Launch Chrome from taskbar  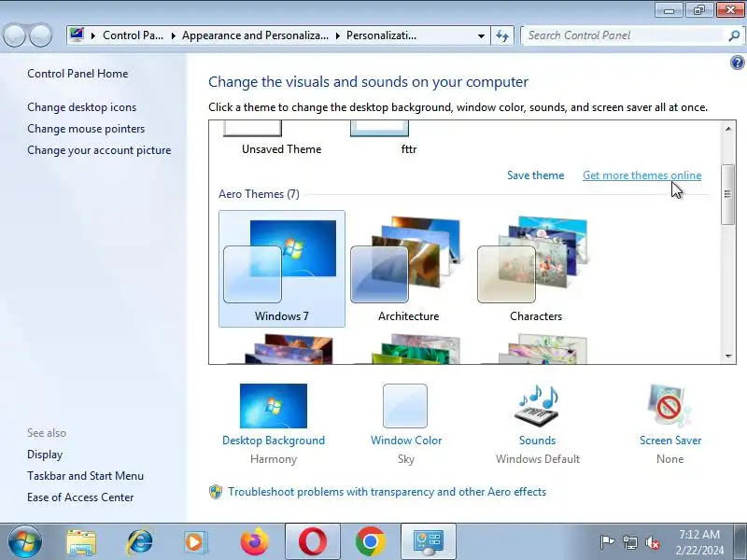point(370,541)
